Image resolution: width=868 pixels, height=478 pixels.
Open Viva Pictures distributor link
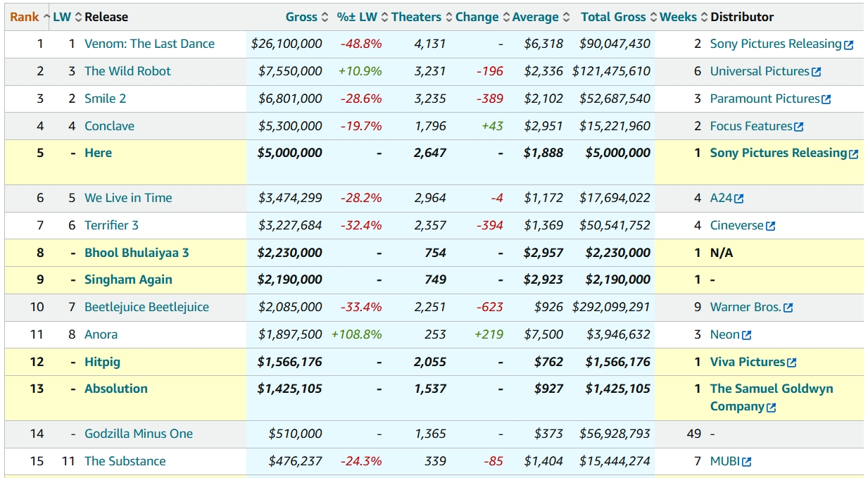748,362
